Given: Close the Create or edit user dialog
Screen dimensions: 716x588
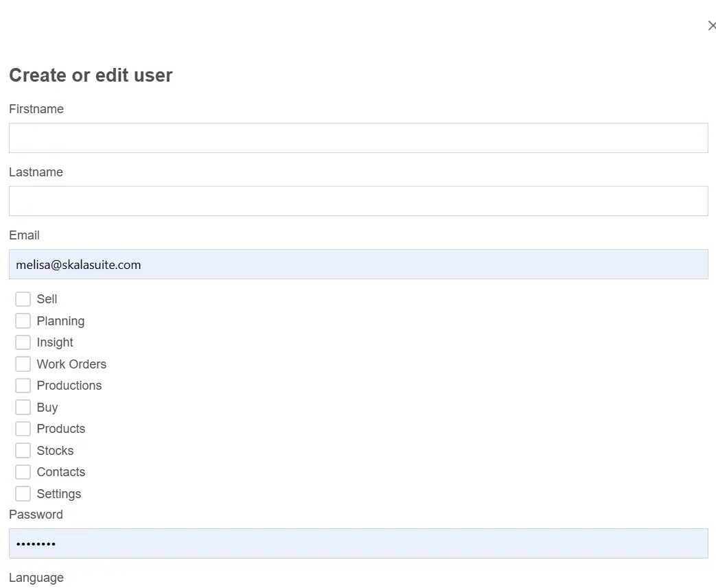Looking at the screenshot, I should pyautogui.click(x=712, y=25).
